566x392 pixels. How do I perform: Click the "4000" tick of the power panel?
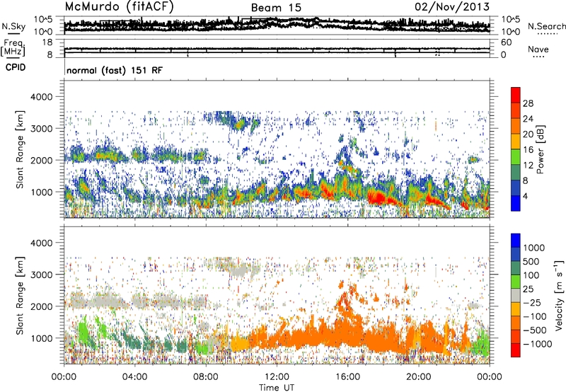point(42,97)
